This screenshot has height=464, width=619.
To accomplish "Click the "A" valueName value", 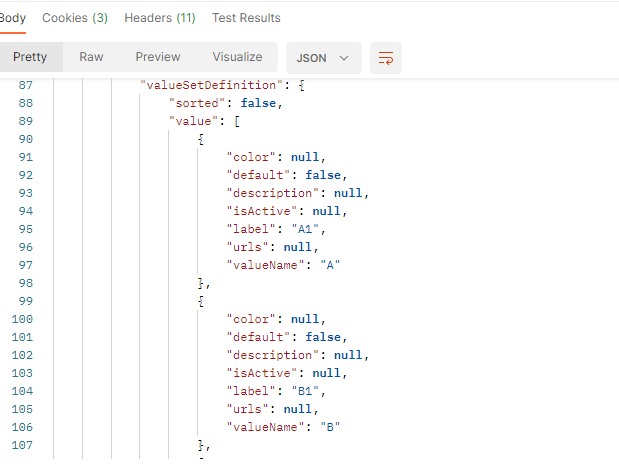I will (x=330, y=265).
